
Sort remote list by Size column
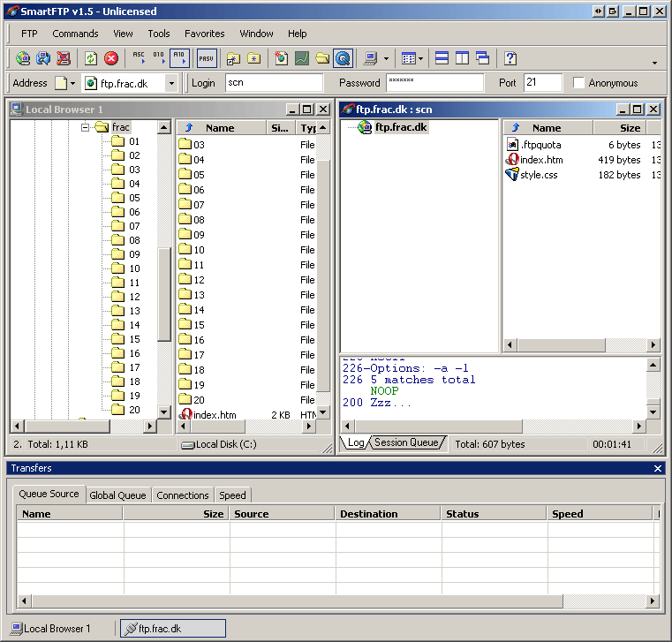[620, 128]
